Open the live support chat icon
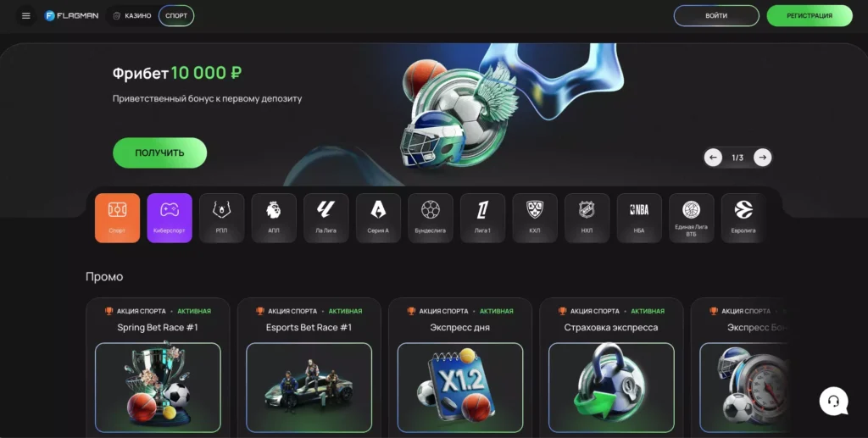 [834, 401]
